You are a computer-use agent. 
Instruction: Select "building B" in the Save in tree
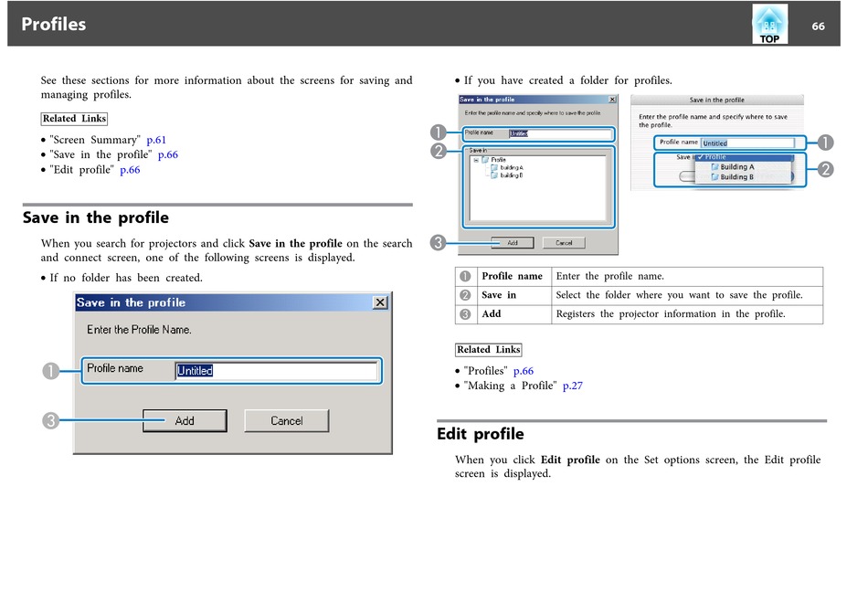point(512,175)
